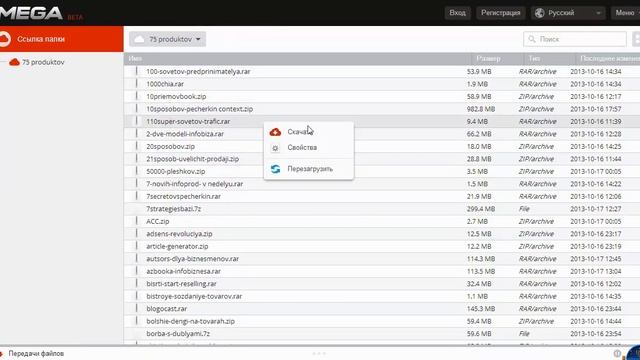Click the 145.3 MB size cell
The width and height of the screenshot is (640, 360).
pos(481,309)
